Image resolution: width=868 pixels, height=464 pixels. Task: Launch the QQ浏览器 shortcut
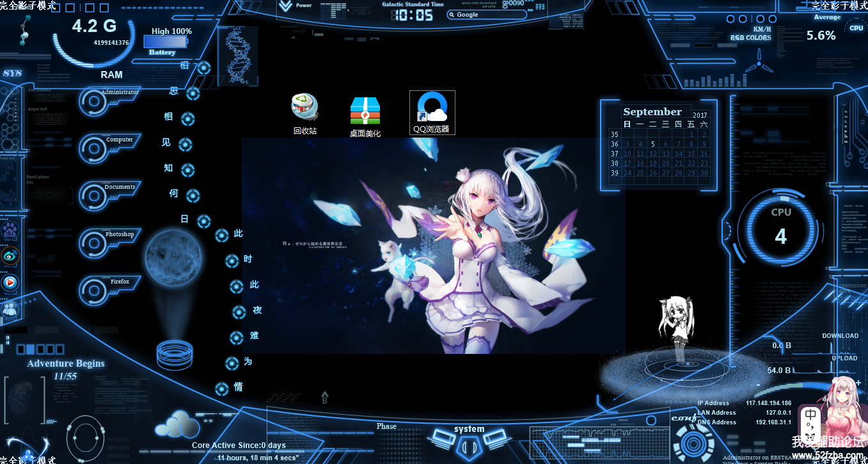432,113
